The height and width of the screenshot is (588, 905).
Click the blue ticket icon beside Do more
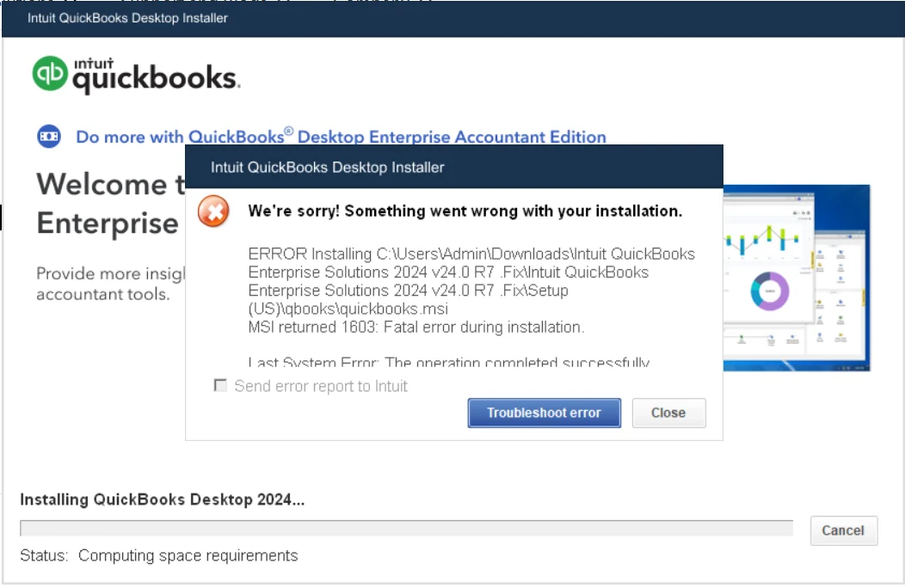(49, 137)
